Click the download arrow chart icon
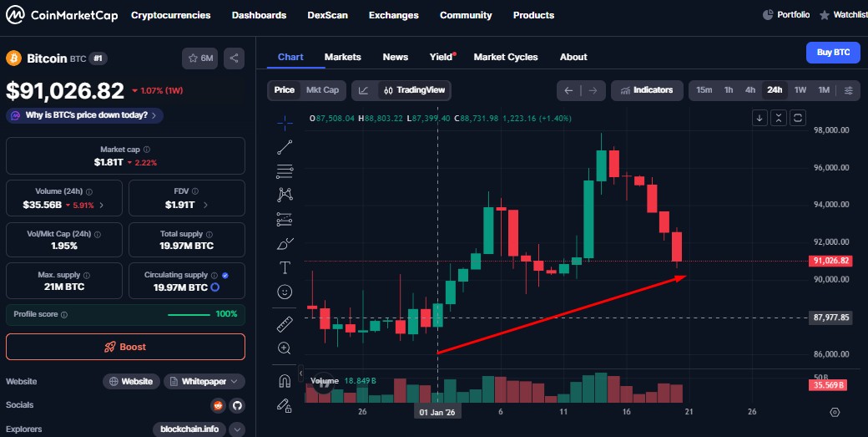Viewport: 868px width, 437px height. pos(759,118)
